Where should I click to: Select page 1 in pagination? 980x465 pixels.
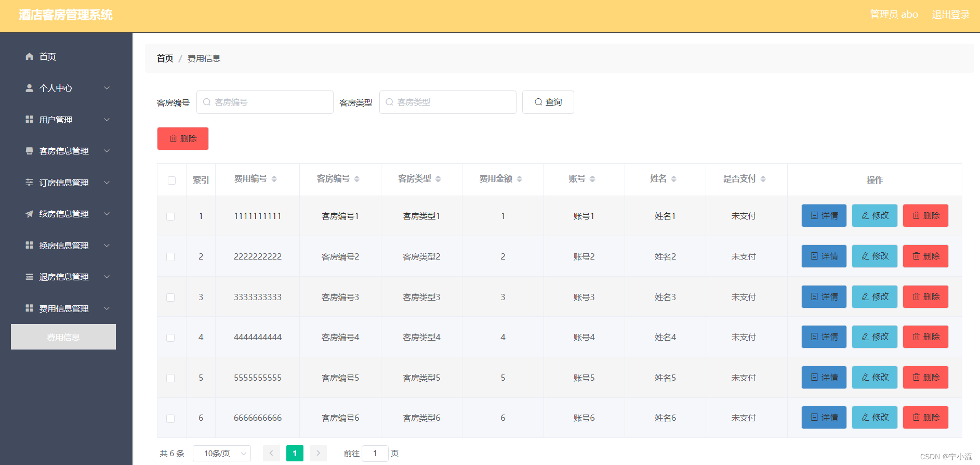tap(295, 454)
